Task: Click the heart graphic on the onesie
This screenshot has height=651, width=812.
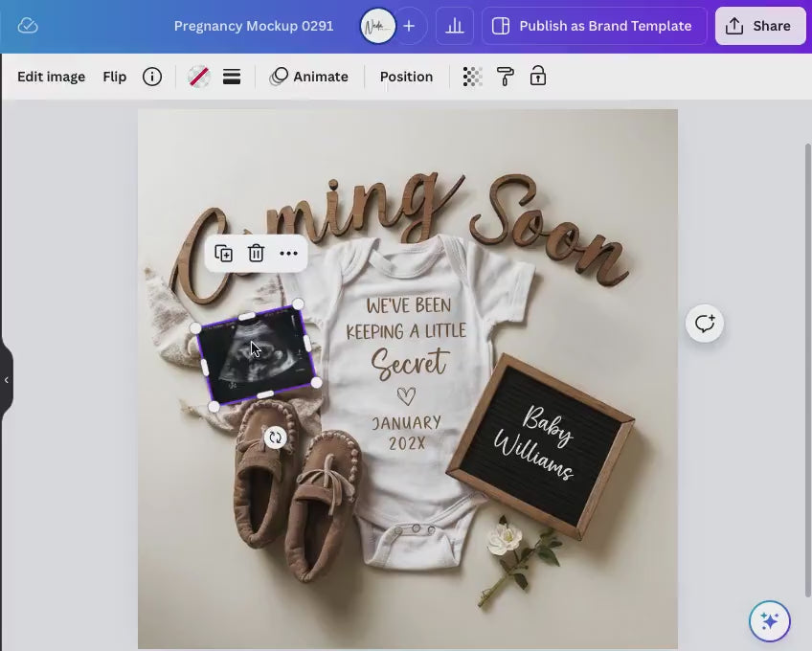Action: pyautogui.click(x=407, y=396)
